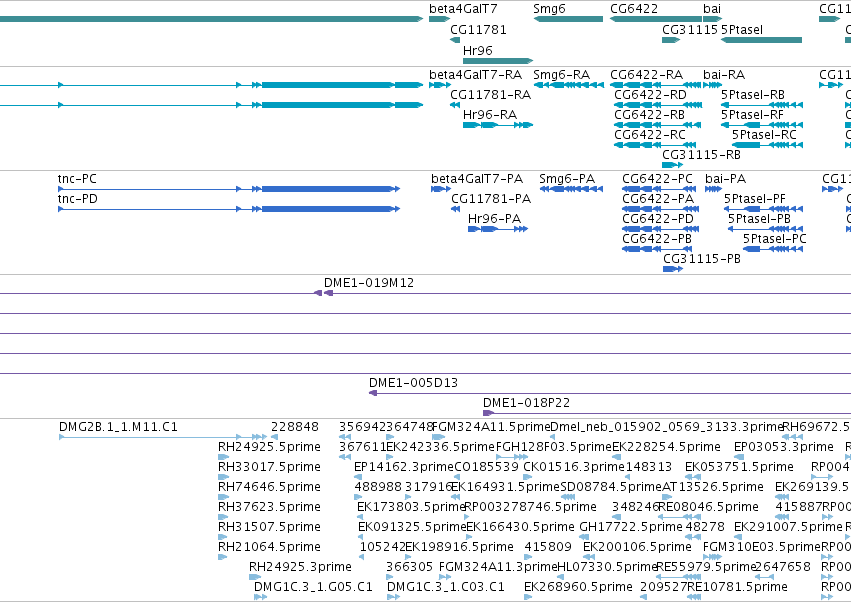Click beta4GalT7-PA protein label
This screenshot has width=851, height=602.
[x=477, y=179]
